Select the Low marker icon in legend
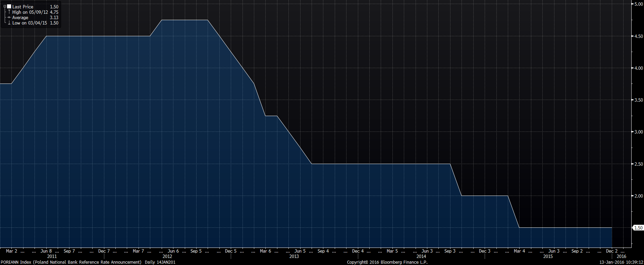 click(9, 23)
